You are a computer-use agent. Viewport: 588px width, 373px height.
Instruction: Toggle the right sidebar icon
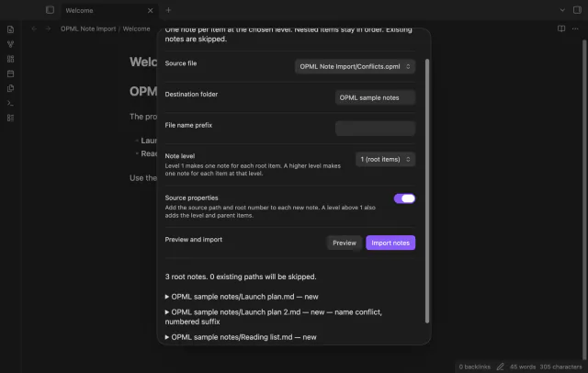[577, 10]
